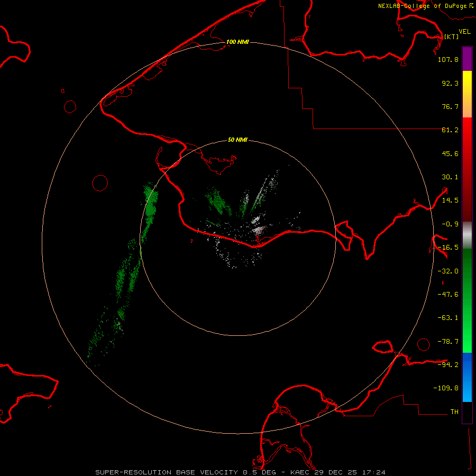This screenshot has height=476, width=476.
Task: Click the yellow-orange segment of the color bar
Action: 467,94
